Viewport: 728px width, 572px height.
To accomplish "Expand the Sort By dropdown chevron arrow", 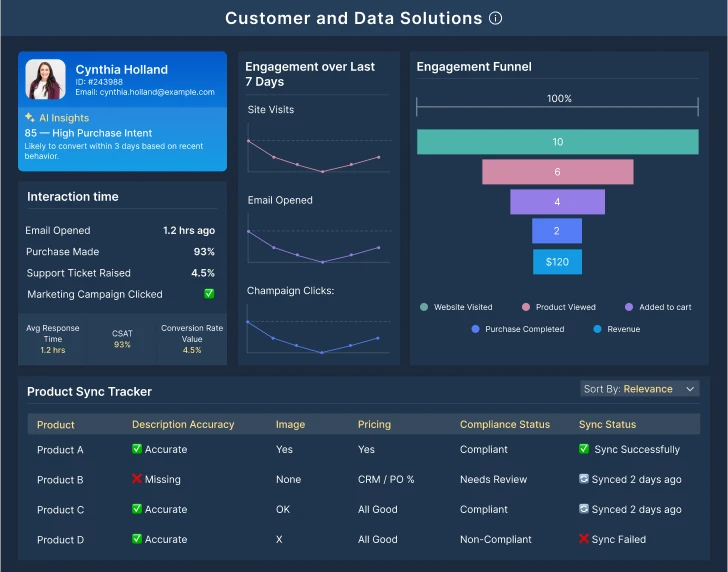I will [690, 389].
